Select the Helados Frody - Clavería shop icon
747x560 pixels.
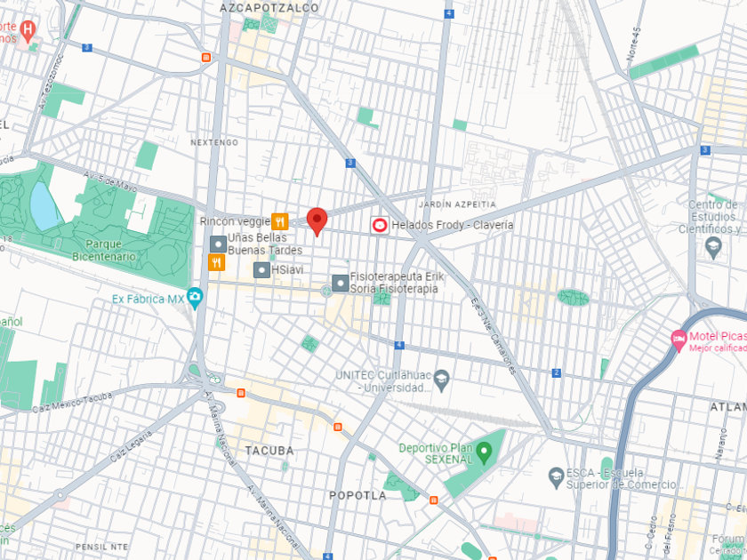pos(380,225)
